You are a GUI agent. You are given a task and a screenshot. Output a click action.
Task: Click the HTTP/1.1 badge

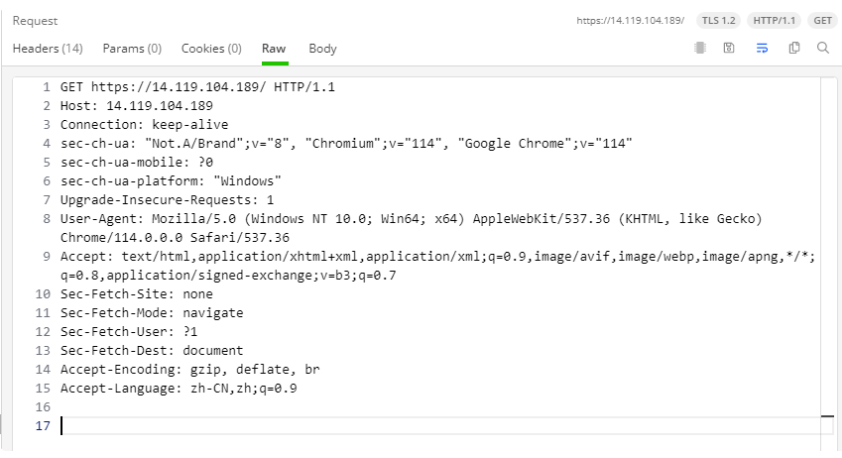[x=774, y=20]
